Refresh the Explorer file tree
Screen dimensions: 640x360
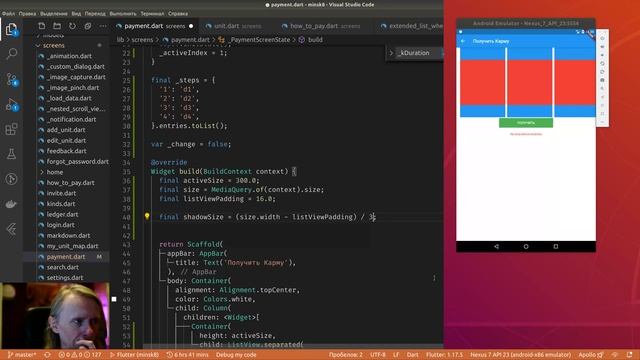[72, 26]
